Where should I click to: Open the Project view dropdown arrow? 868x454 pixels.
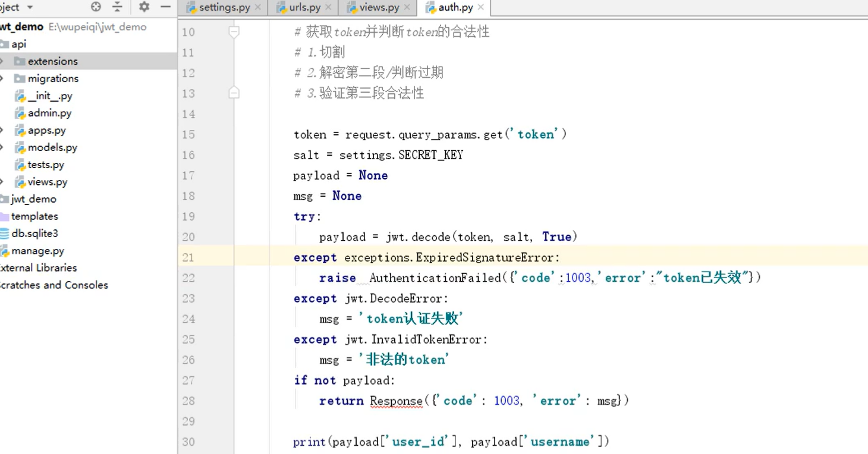click(x=30, y=8)
